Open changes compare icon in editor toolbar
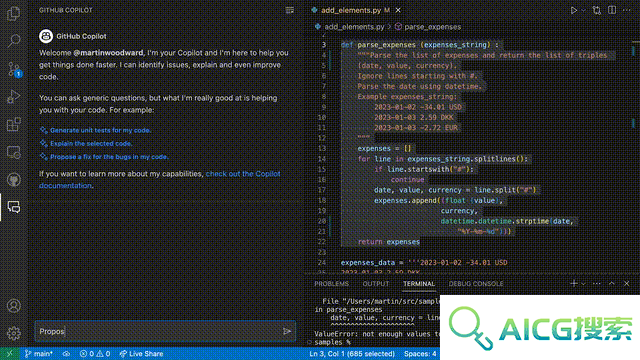The height and width of the screenshot is (360, 640). tap(597, 11)
